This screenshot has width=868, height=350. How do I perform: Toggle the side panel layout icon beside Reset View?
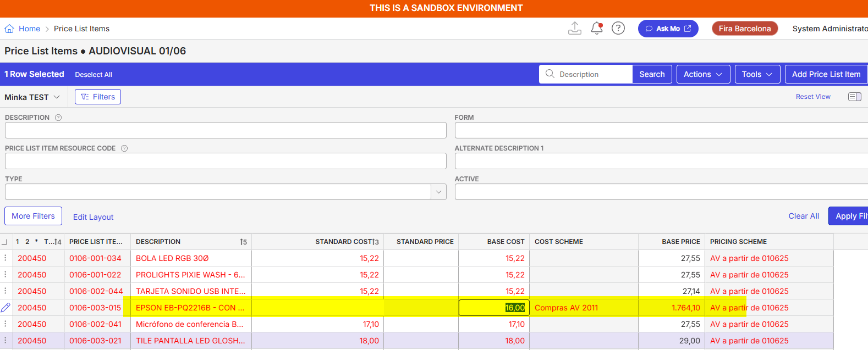click(855, 97)
